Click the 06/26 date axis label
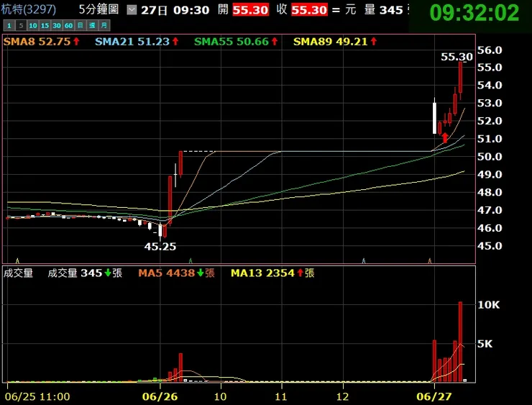The image size is (532, 405). point(160,396)
